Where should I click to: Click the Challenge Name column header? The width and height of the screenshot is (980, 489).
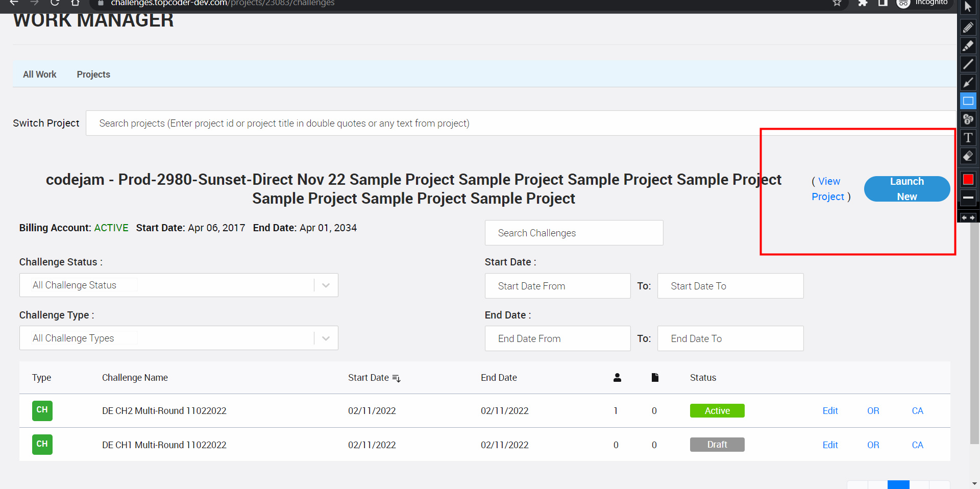click(x=135, y=378)
